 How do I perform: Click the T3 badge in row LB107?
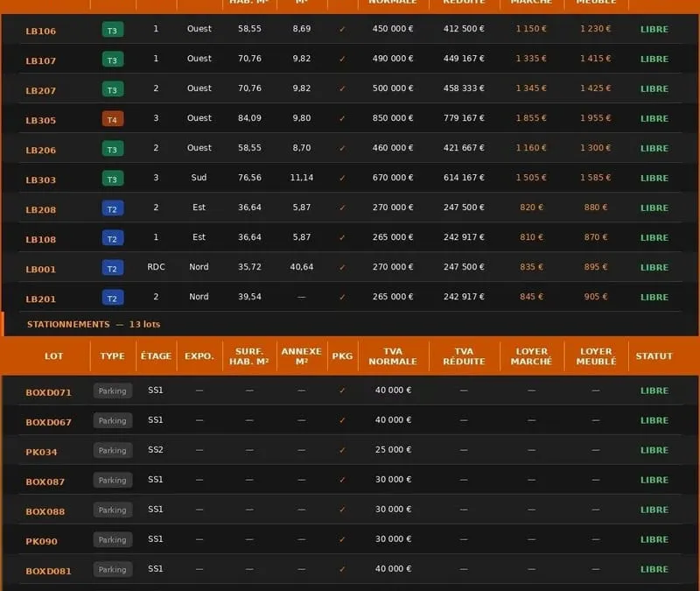113,60
